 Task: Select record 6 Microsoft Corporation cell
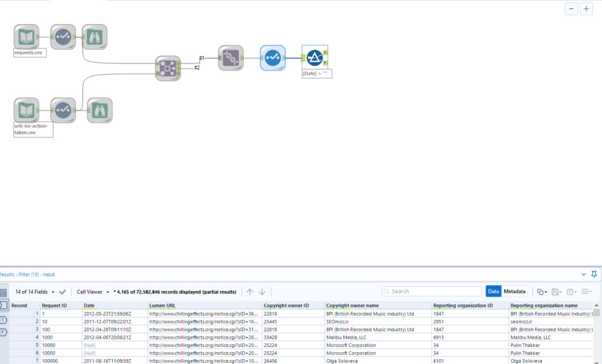[x=378, y=353]
